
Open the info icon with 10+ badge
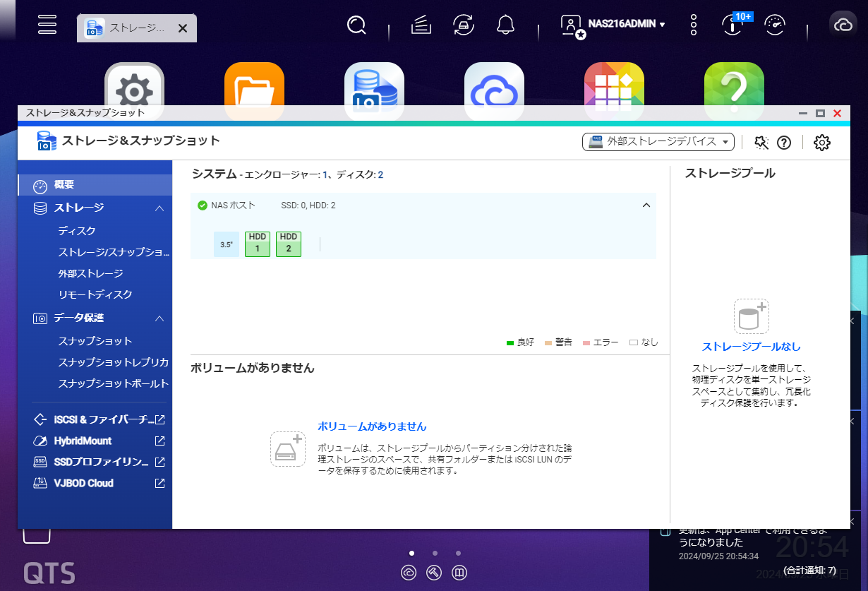(734, 25)
